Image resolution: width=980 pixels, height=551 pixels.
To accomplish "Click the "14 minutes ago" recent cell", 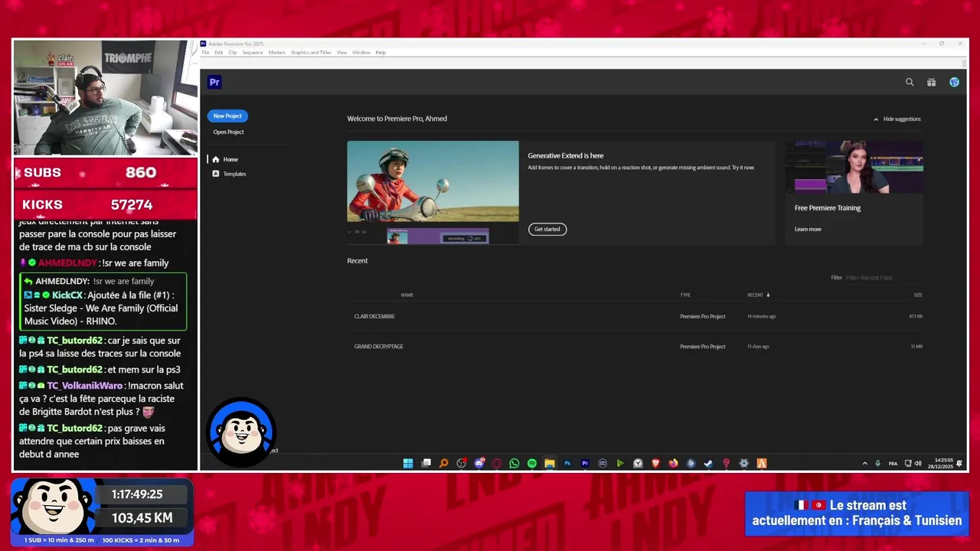I will click(x=761, y=316).
